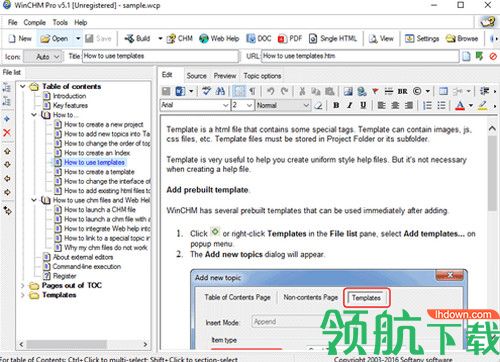Open the Topic options tab
Image resolution: width=500 pixels, height=362 pixels.
262,76
